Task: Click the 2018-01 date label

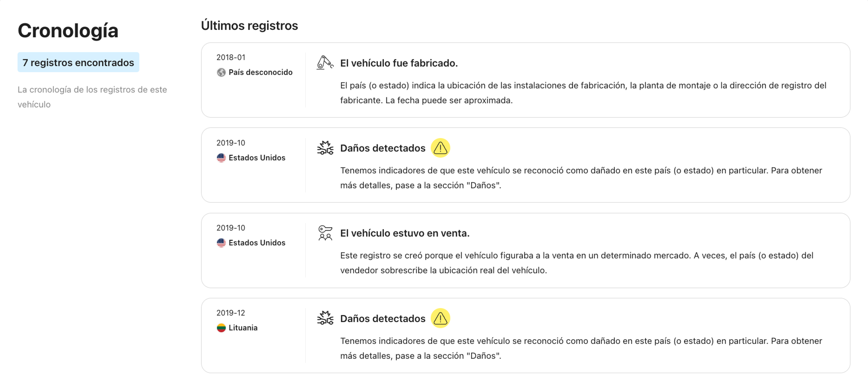Action: point(231,57)
